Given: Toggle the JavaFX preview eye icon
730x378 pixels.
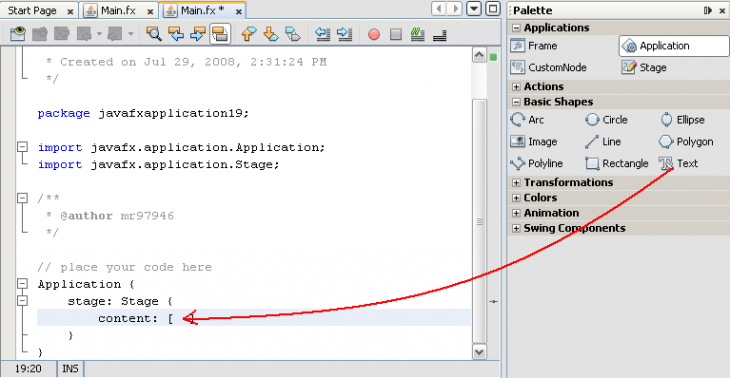Looking at the screenshot, I should (18, 34).
